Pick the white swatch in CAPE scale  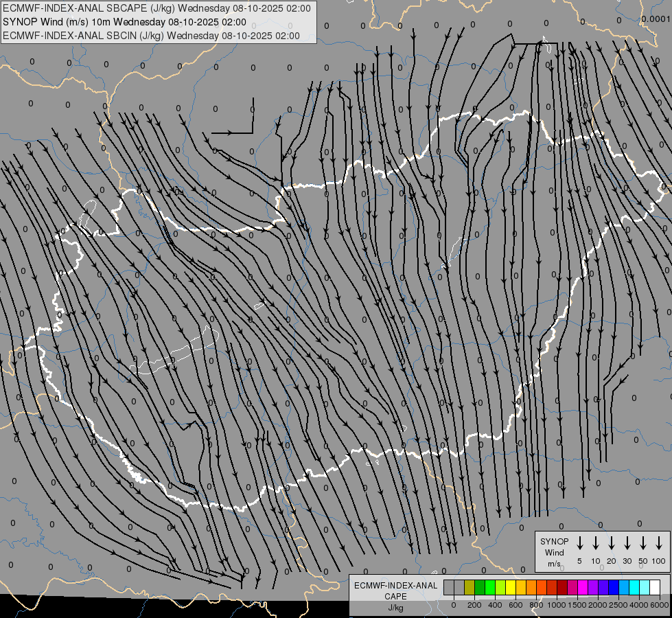[x=654, y=588]
